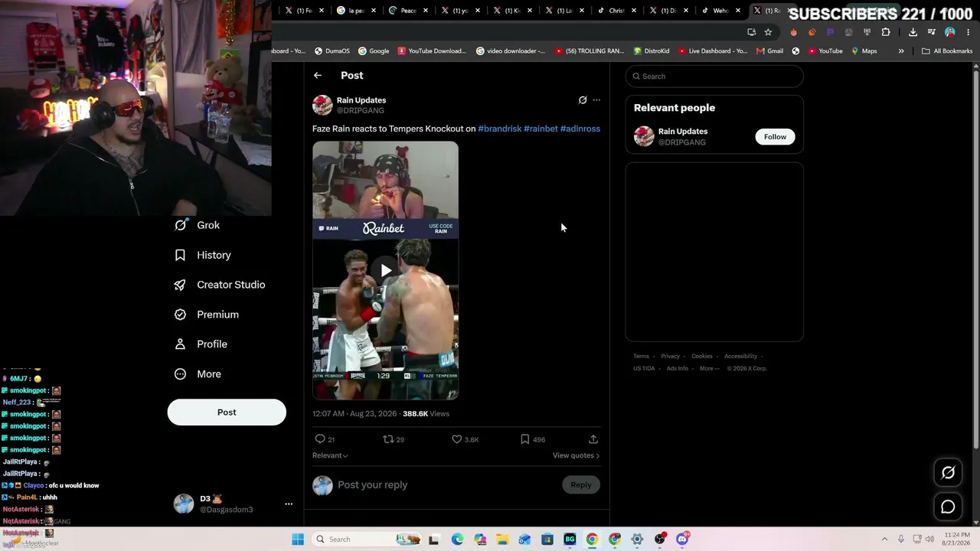Open the Terms footer link
This screenshot has width=980, height=551.
pyautogui.click(x=641, y=356)
